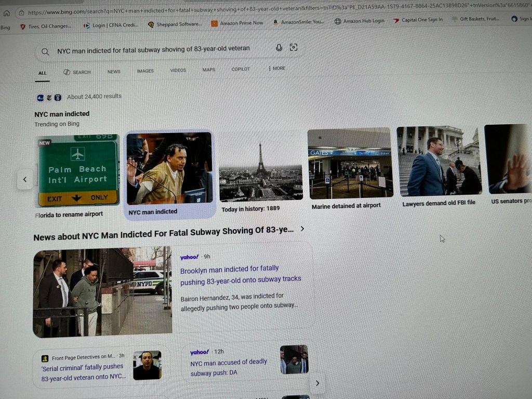Click the microphone voice search icon

click(x=279, y=48)
